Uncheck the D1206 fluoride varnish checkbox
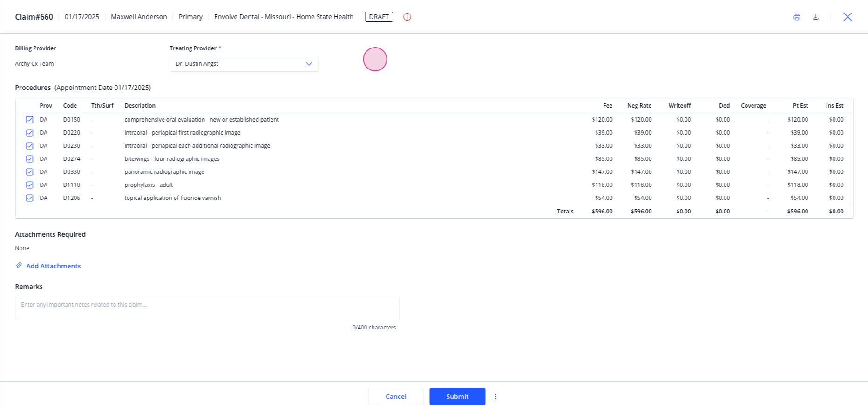The height and width of the screenshot is (411, 868). pos(29,198)
